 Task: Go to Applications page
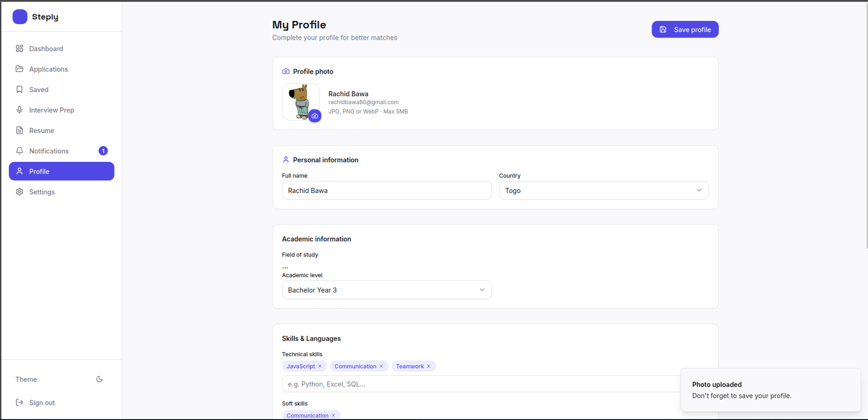(x=48, y=69)
